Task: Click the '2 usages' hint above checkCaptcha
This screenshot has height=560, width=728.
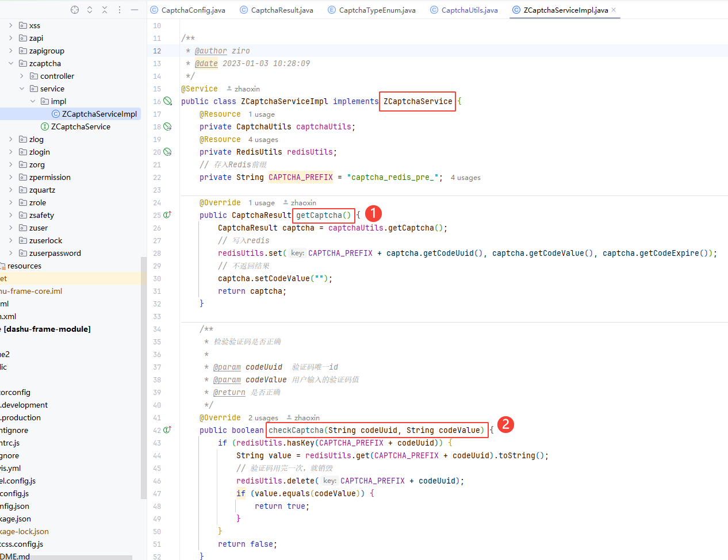Action: coord(263,418)
